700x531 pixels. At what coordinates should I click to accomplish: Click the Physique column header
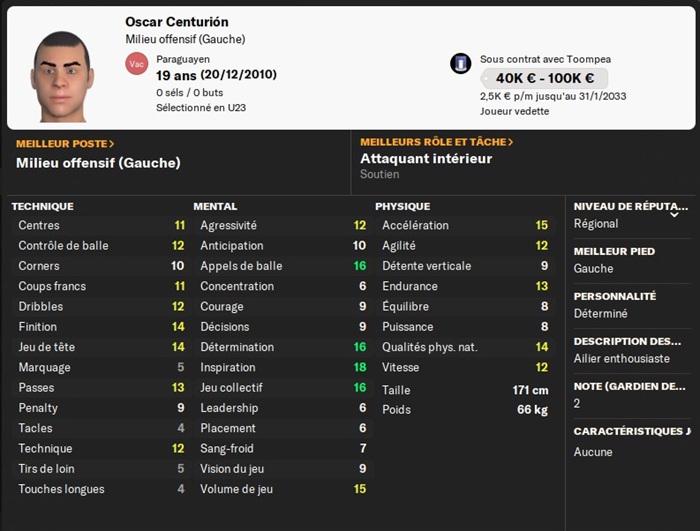click(402, 206)
